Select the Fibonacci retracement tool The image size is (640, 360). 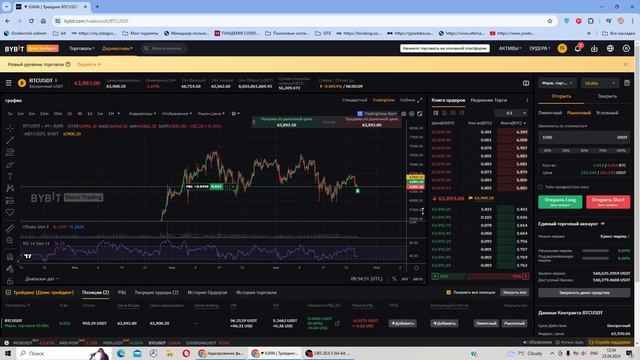[10, 152]
